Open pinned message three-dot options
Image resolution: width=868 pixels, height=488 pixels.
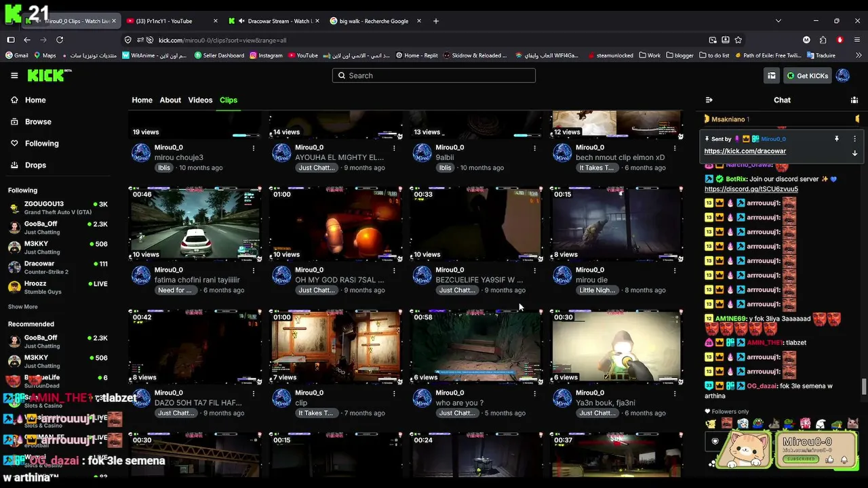pos(854,139)
